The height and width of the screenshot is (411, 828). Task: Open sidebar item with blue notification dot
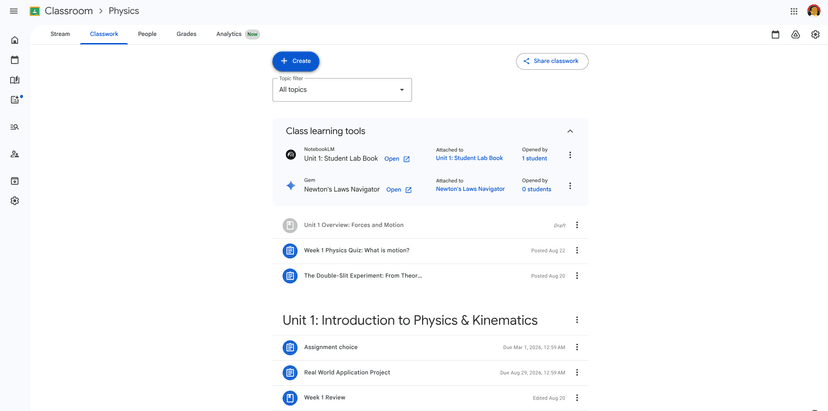coord(15,100)
